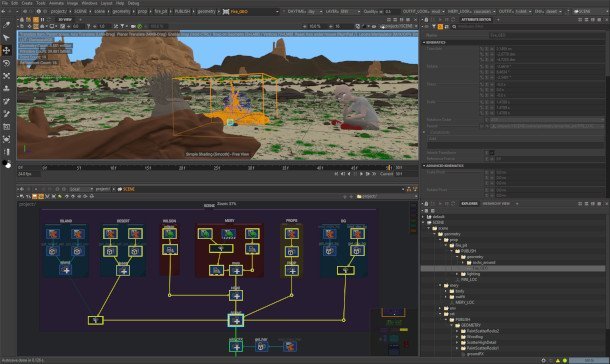The height and width of the screenshot is (364, 610).
Task: Click the top WILSON group node
Action: click(170, 234)
